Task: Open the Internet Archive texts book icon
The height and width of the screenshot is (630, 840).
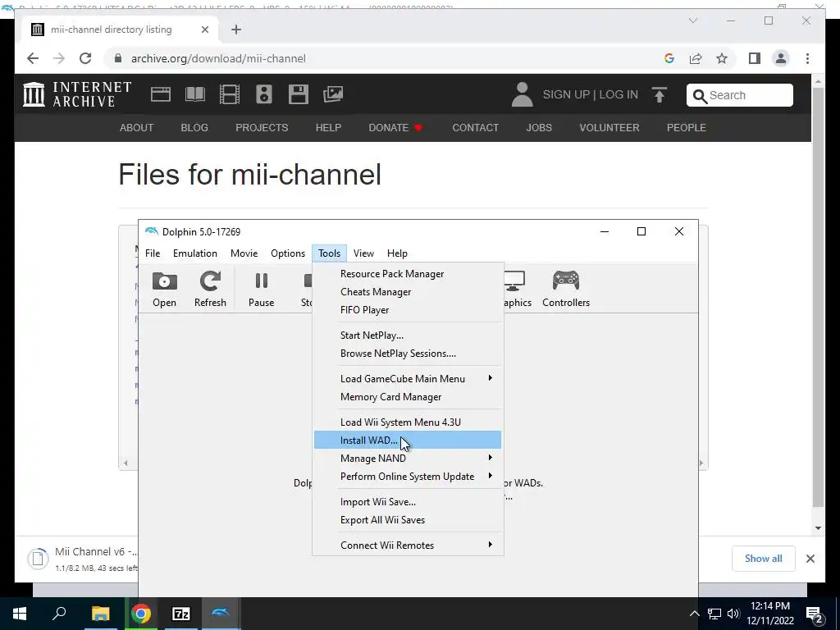Action: [195, 94]
